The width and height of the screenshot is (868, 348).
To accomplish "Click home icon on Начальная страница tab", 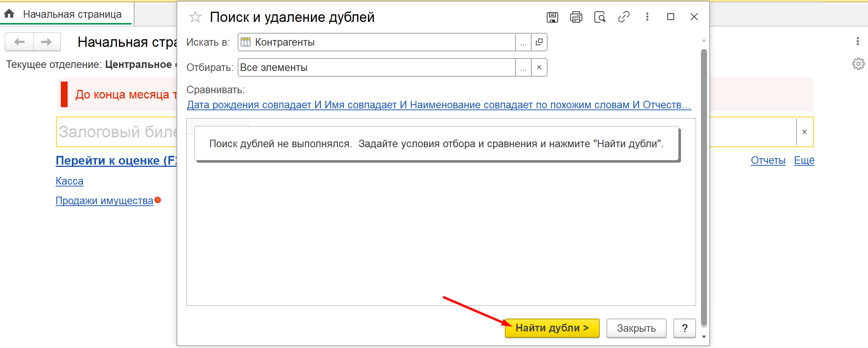I will (9, 14).
